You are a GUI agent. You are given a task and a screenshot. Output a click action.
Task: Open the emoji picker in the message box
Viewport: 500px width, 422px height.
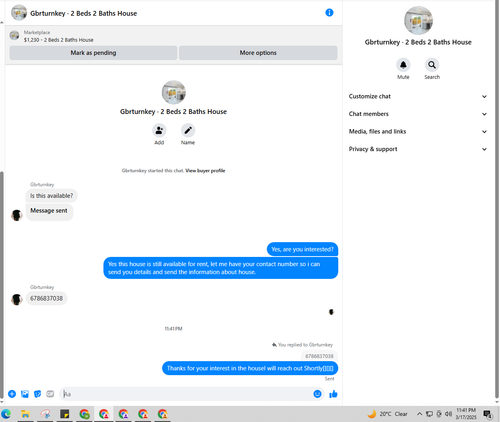317,394
